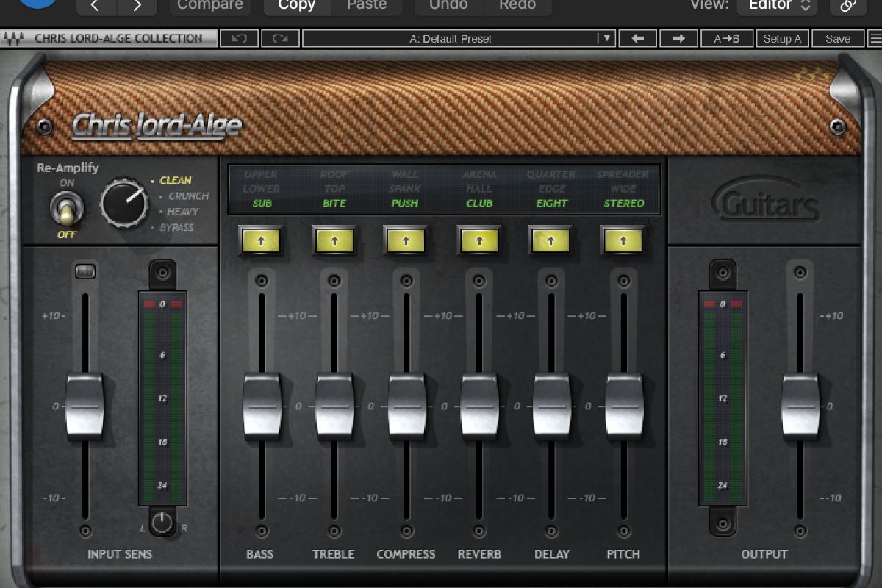Click the amp type selector knob
Viewport: 882px width, 588px height.
point(123,202)
